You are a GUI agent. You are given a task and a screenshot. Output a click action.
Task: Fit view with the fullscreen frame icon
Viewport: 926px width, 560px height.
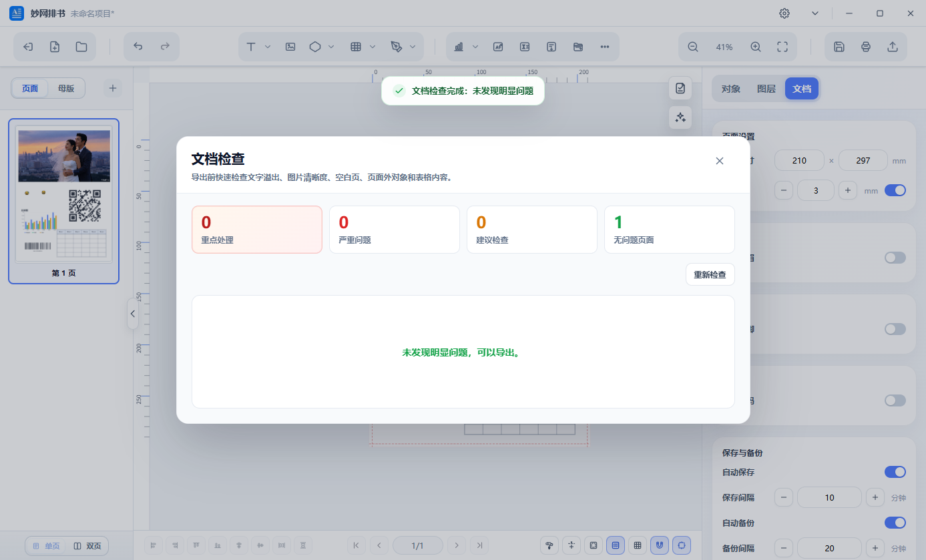[782, 47]
